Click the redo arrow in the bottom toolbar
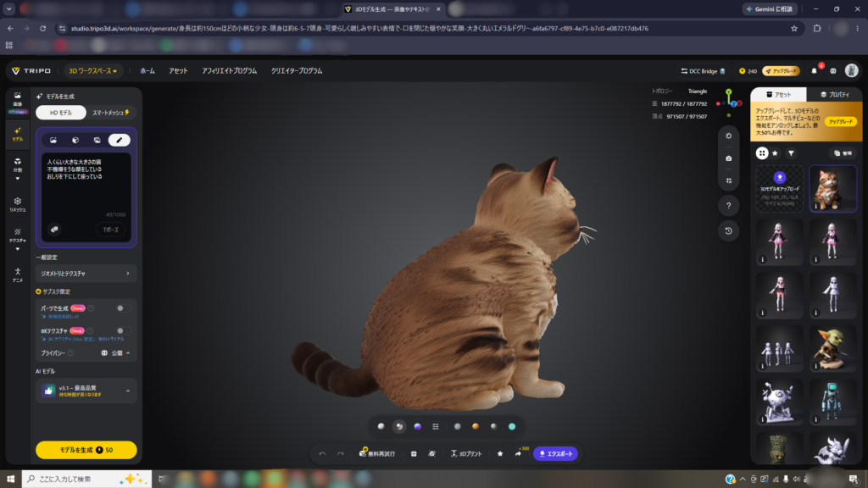Viewport: 868px width, 488px height. point(341,454)
